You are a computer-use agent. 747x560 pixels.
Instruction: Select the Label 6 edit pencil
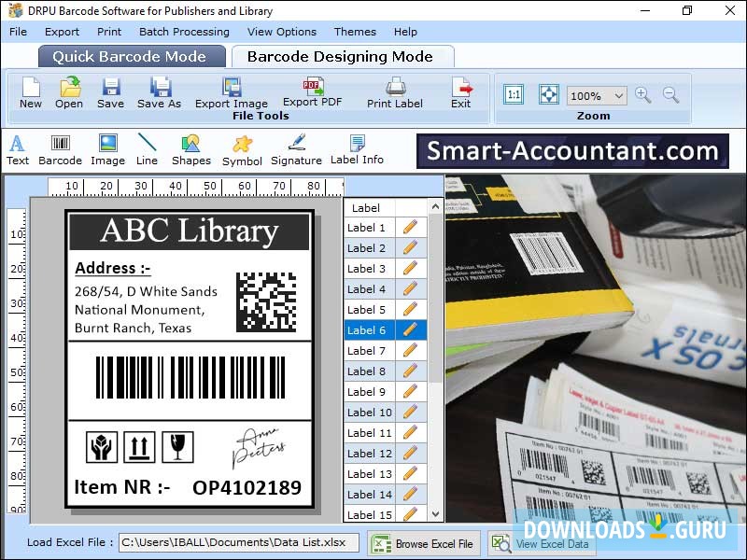411,330
